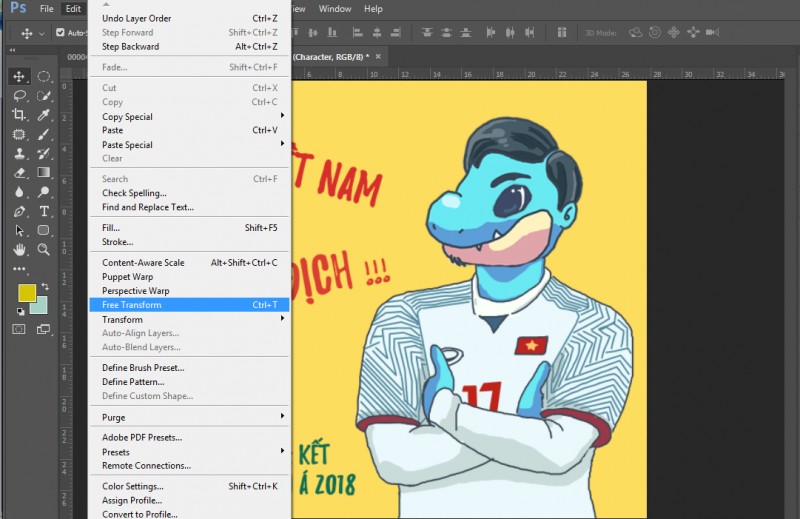800x519 pixels.
Task: Close the Character document tab
Action: coord(378,57)
